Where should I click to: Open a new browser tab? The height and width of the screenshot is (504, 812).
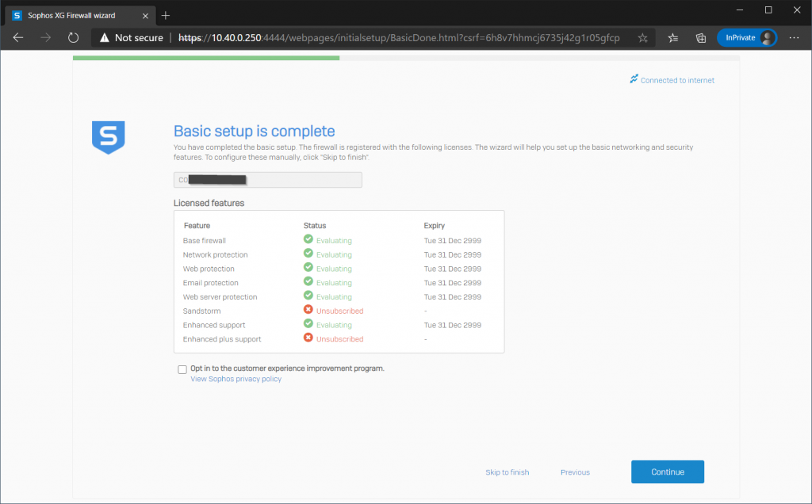[166, 16]
